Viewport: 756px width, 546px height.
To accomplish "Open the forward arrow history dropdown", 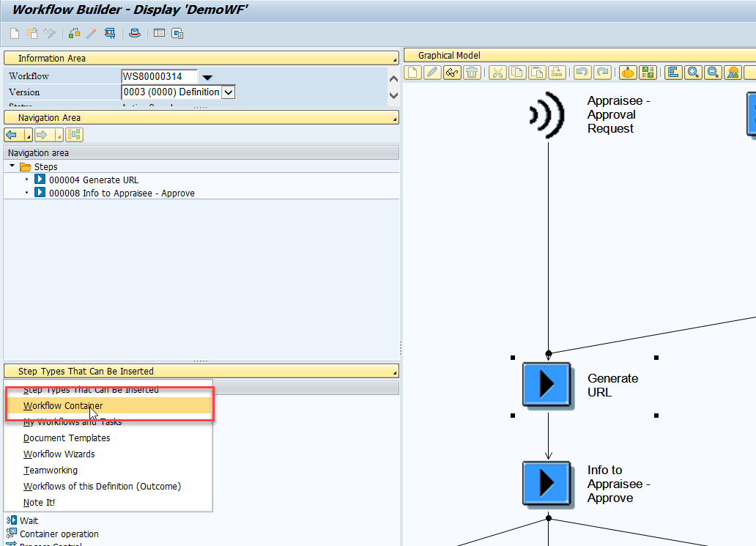I will (59, 135).
